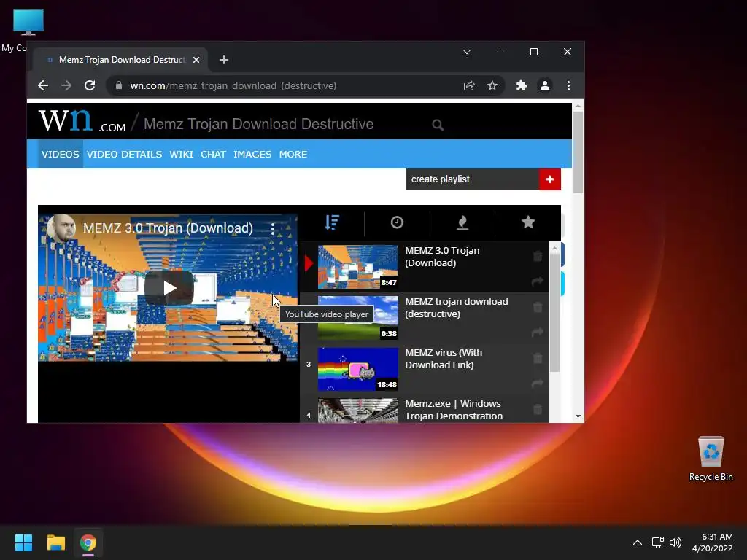Click the address bar URL
Viewport: 747px width, 560px height.
click(x=233, y=86)
